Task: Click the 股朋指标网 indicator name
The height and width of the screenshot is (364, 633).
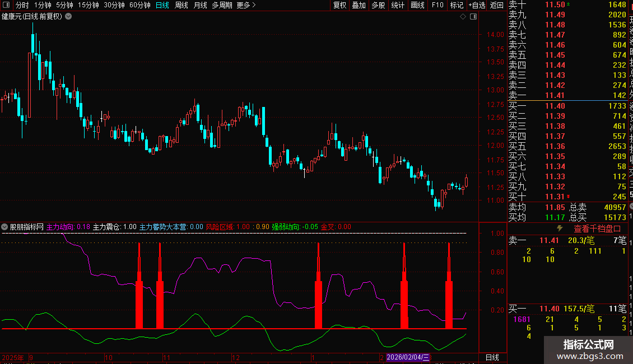Action: coord(27,227)
